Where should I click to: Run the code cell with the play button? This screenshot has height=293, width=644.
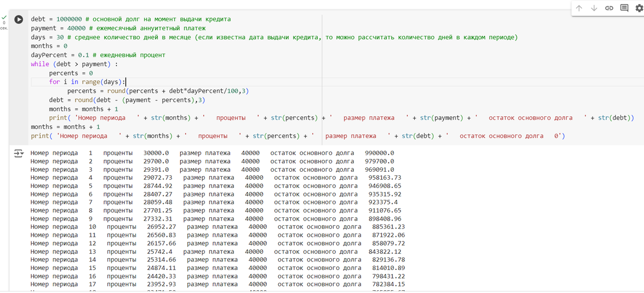point(19,19)
